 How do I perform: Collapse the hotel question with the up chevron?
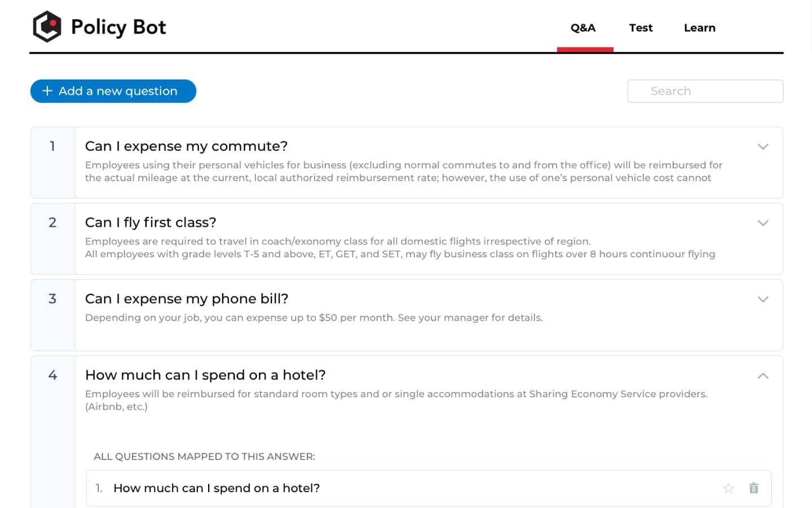pos(763,376)
